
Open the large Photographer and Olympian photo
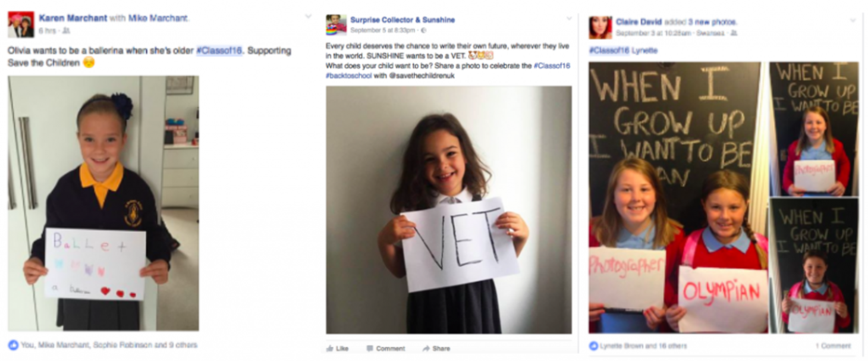pyautogui.click(x=675, y=197)
